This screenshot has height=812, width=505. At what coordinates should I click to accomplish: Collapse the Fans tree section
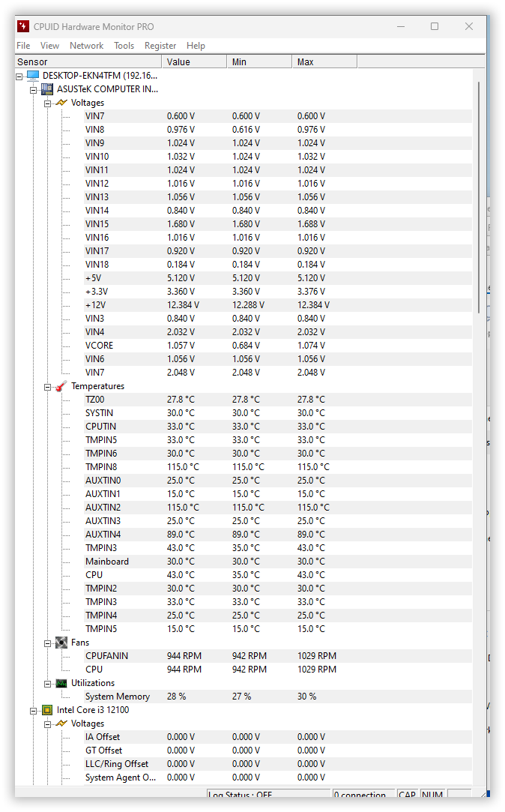coord(47,643)
